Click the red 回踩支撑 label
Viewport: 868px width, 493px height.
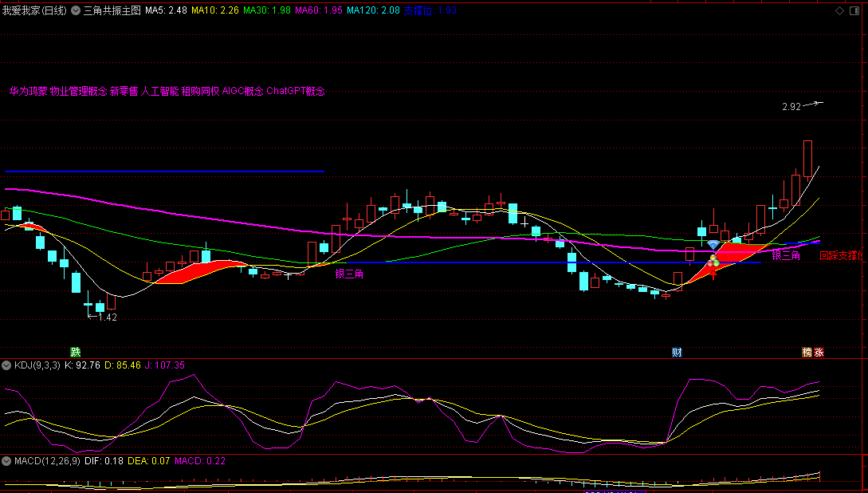click(x=841, y=256)
